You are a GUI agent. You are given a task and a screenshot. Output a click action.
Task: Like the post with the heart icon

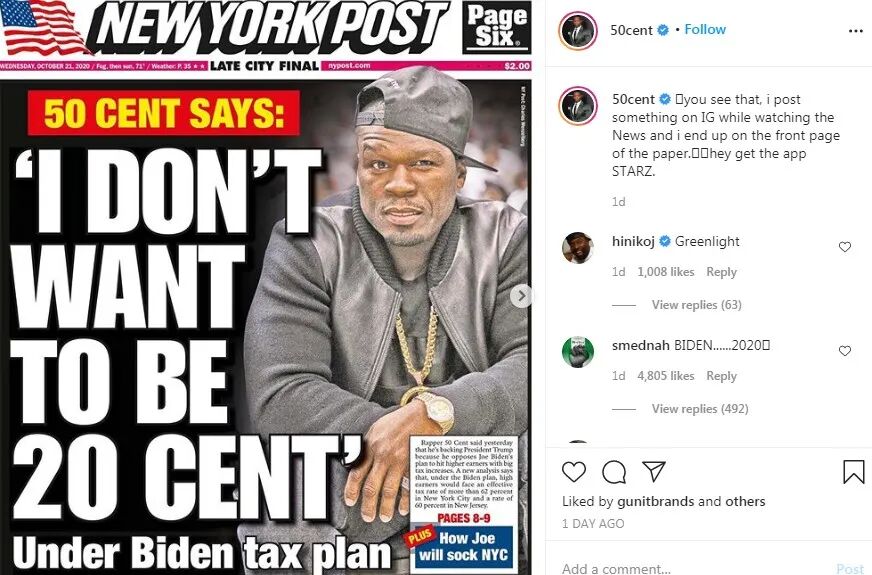(x=573, y=472)
